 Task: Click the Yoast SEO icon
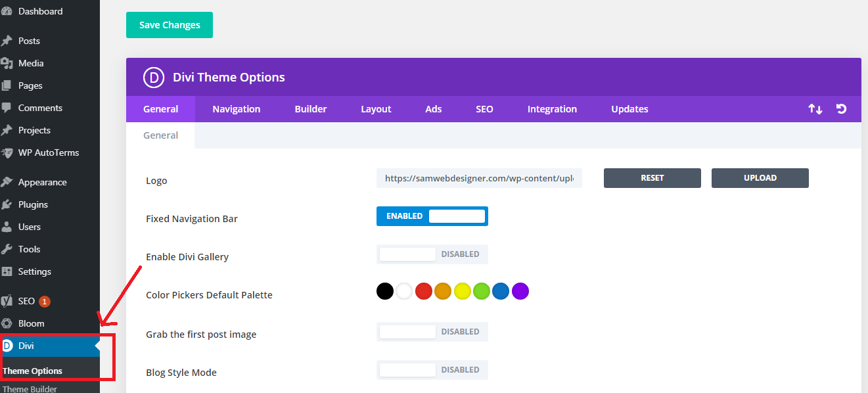7,301
